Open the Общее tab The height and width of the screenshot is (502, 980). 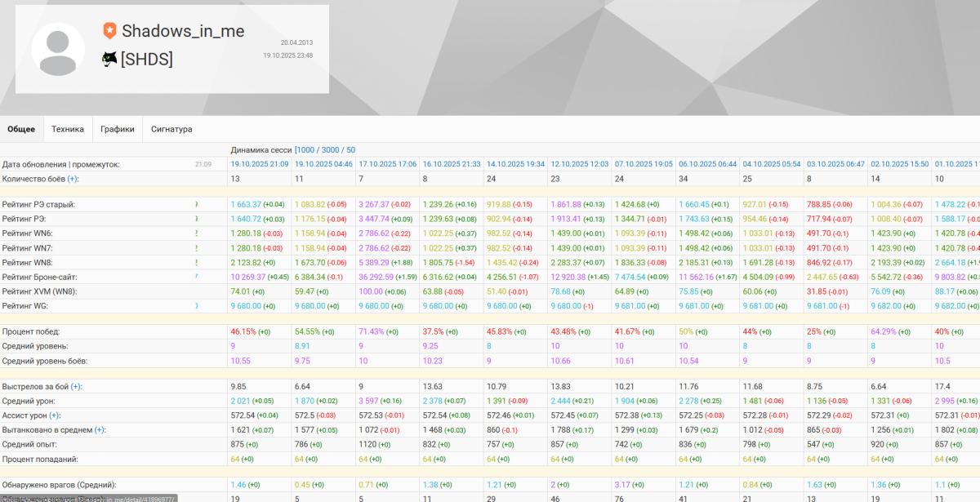pos(21,129)
